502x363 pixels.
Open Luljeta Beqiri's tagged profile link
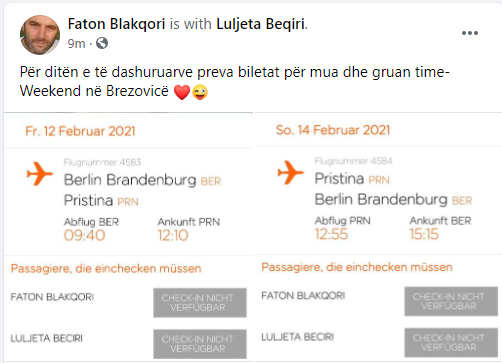pyautogui.click(x=261, y=24)
